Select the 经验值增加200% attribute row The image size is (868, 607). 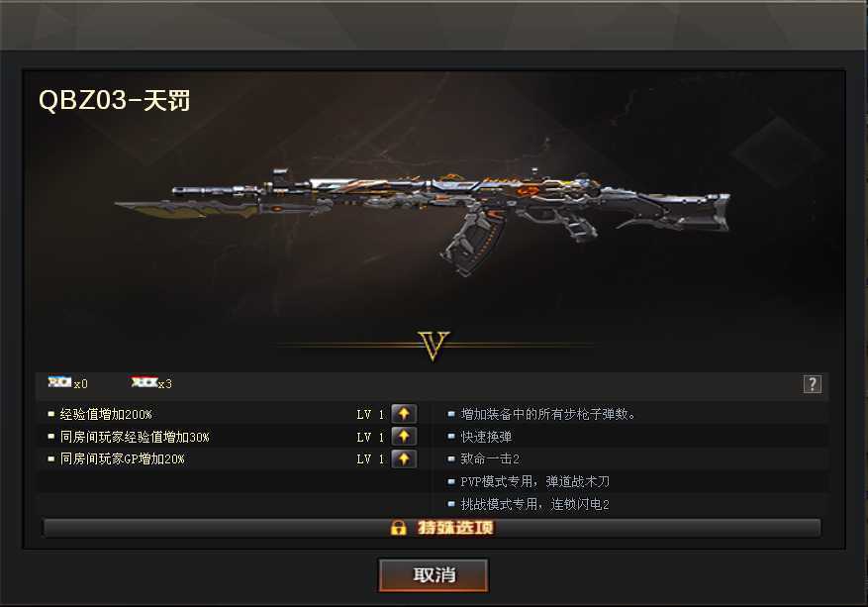tap(234, 414)
